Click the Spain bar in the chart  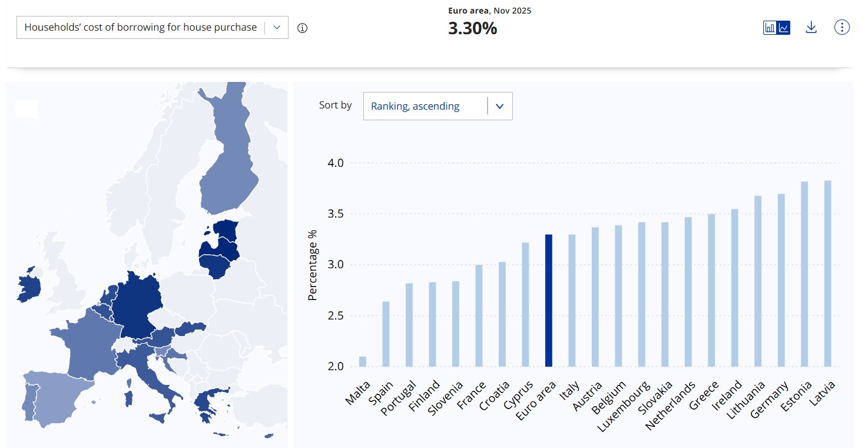point(386,334)
